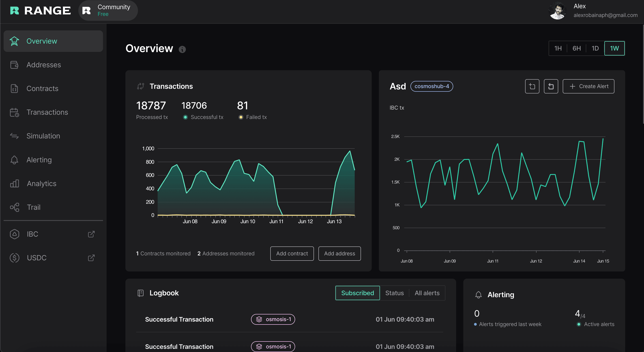
Task: Click the Successful tx legend dot
Action: pyautogui.click(x=185, y=117)
